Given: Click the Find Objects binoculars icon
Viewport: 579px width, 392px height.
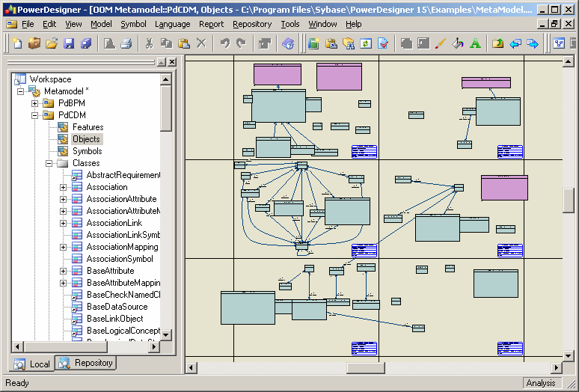Looking at the screenshot, I should (349, 43).
